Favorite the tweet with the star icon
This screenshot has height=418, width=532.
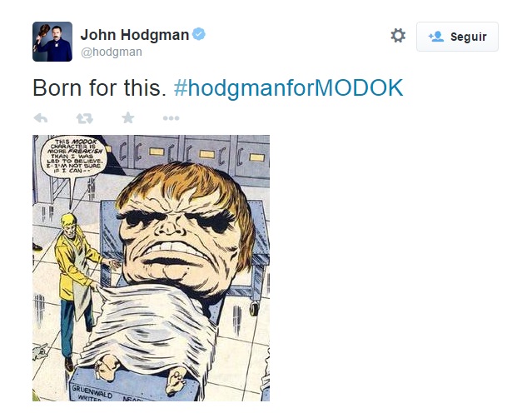(x=128, y=117)
